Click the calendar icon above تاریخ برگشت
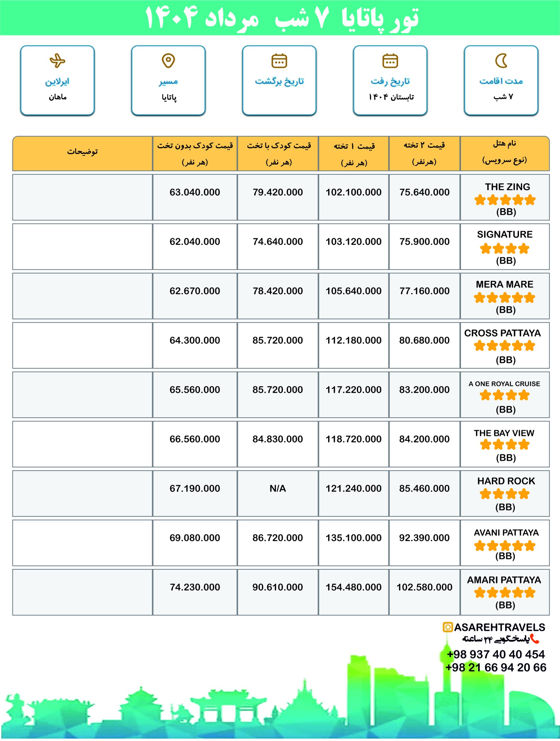Viewport: 560px width, 741px height. point(279,60)
